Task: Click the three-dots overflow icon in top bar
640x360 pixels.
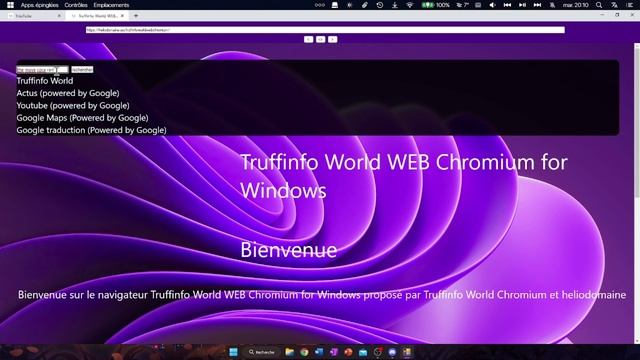Action: (x=320, y=5)
